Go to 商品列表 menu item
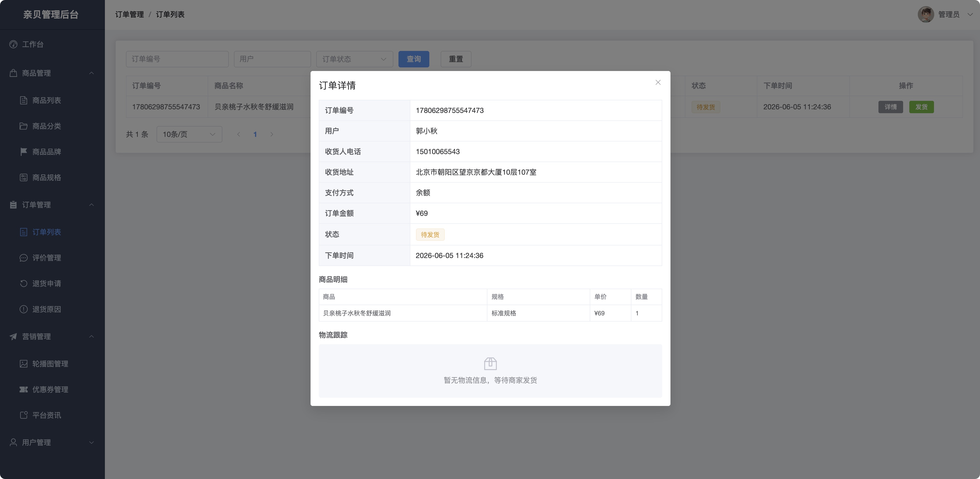This screenshot has height=479, width=980. coord(52,100)
